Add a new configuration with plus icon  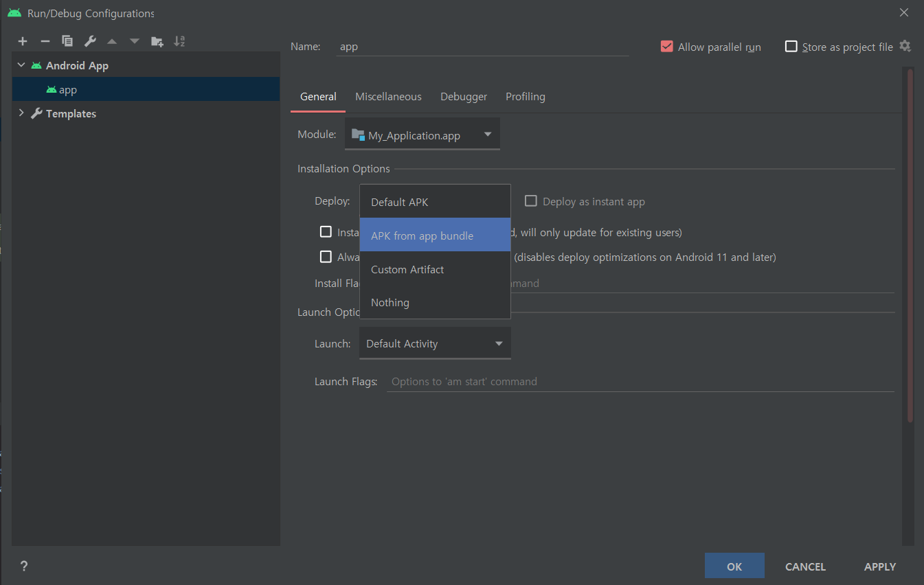pos(23,41)
